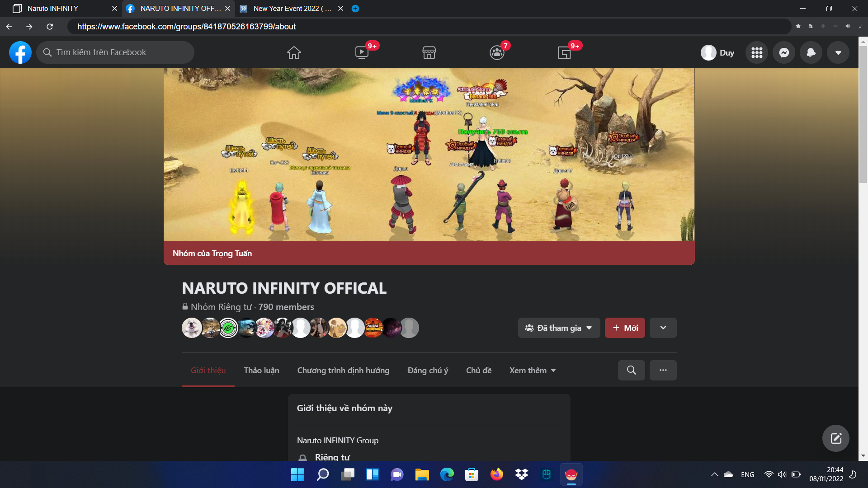Click the 'NARUTO INFINITY OFFICAL' group title
This screenshot has width=868, height=488.
(284, 288)
